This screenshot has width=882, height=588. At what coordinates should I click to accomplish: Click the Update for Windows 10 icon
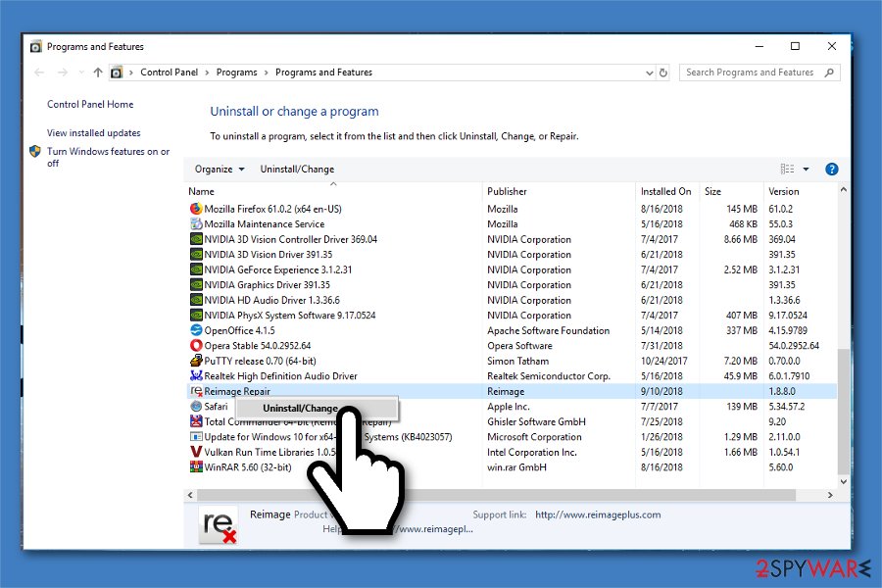(x=196, y=437)
